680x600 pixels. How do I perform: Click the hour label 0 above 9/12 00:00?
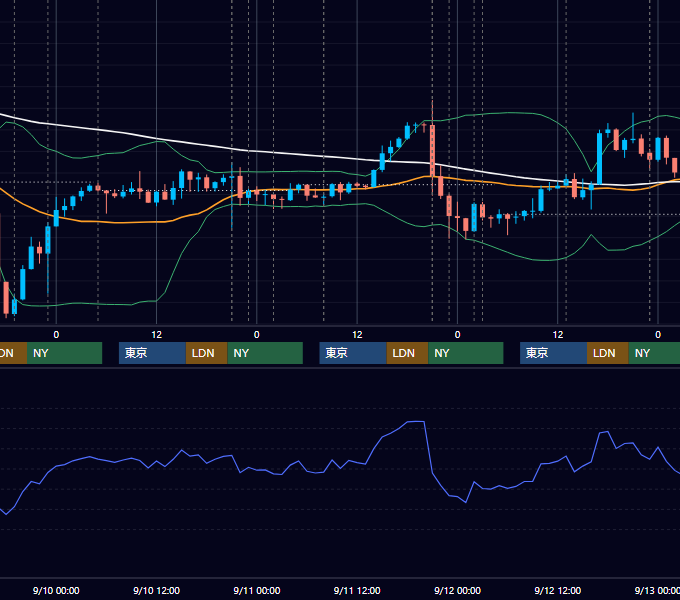coord(457,335)
